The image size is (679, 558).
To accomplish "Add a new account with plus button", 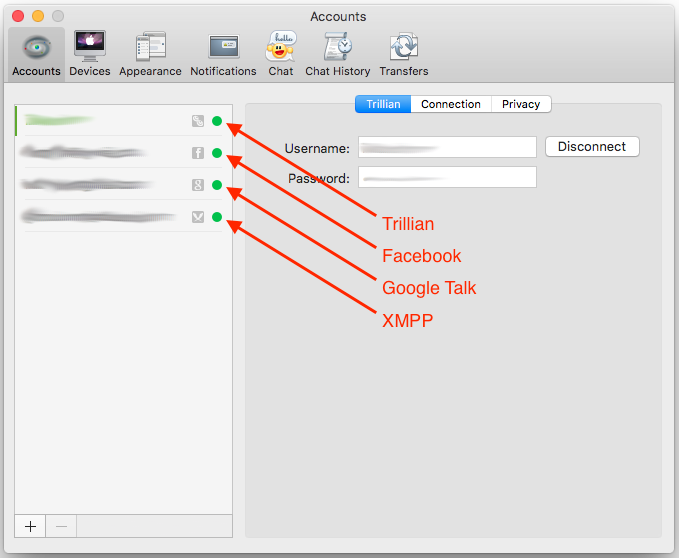I will click(30, 526).
